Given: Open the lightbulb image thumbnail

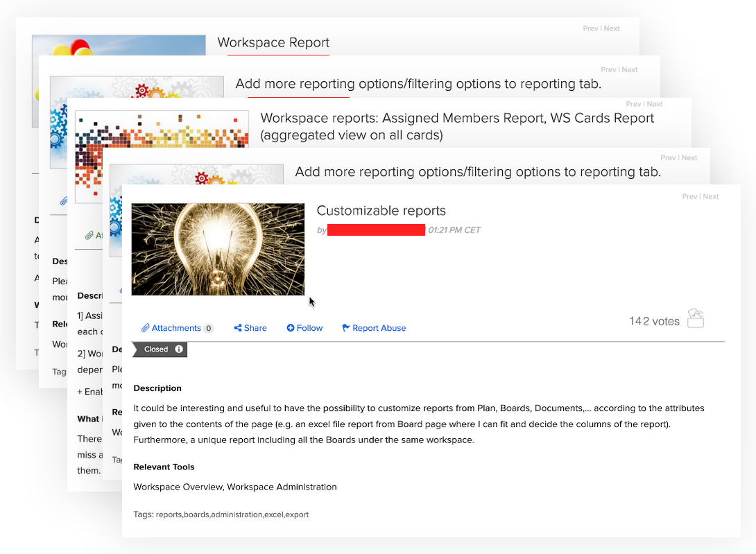Looking at the screenshot, I should tap(218, 250).
